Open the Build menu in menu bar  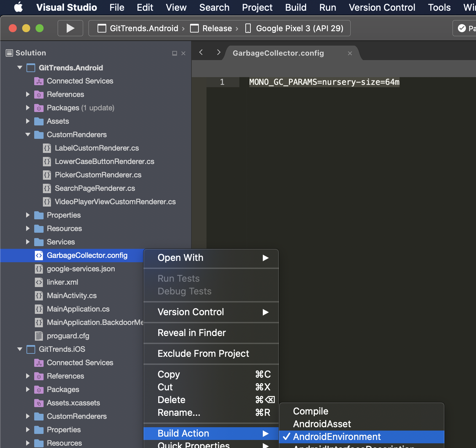click(x=296, y=7)
